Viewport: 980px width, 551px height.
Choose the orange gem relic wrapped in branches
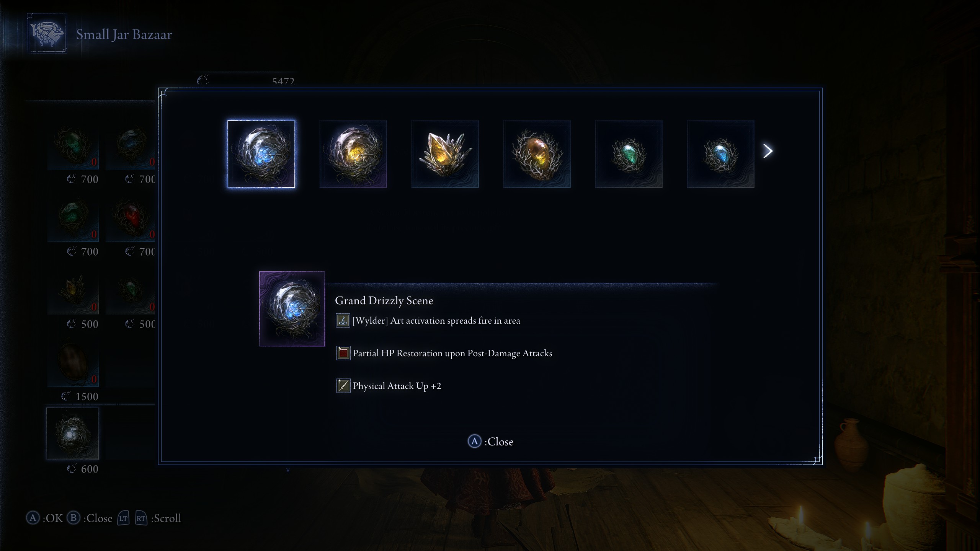click(537, 154)
